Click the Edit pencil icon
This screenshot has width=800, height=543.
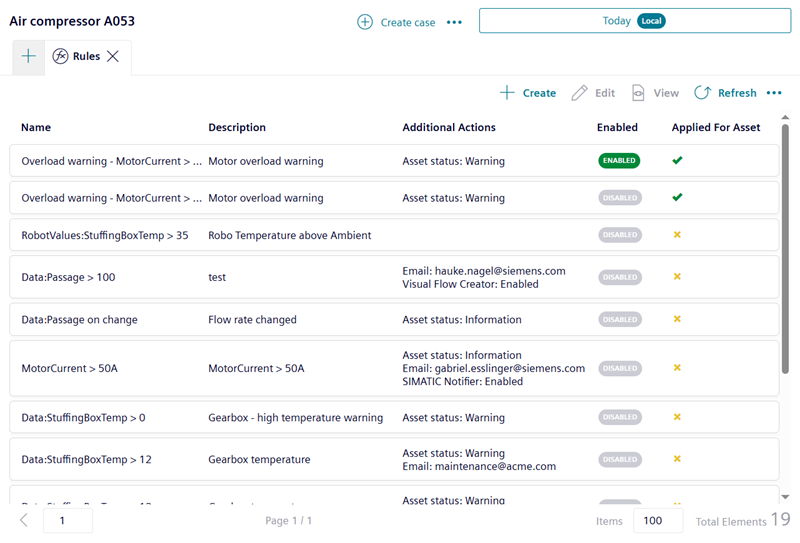point(579,93)
